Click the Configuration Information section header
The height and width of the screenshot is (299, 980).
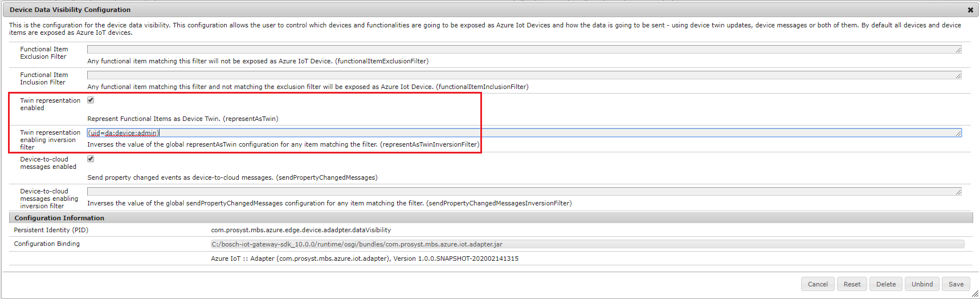[x=491, y=218]
